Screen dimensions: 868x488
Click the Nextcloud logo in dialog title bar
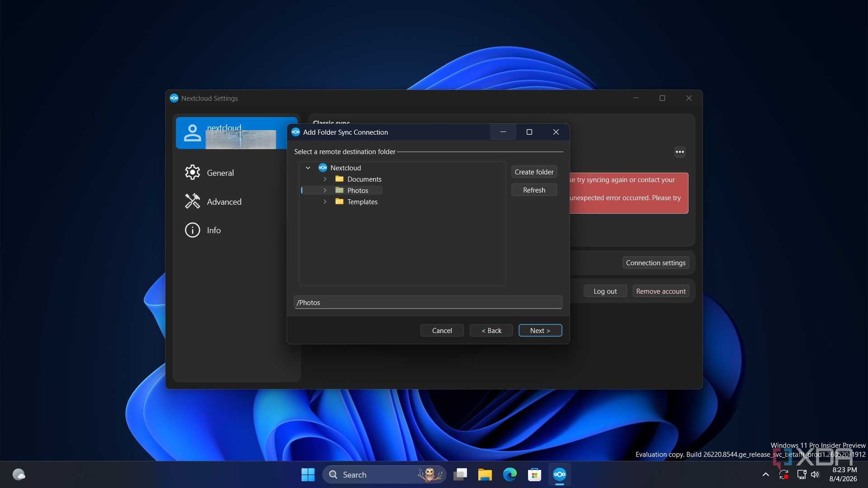(296, 132)
